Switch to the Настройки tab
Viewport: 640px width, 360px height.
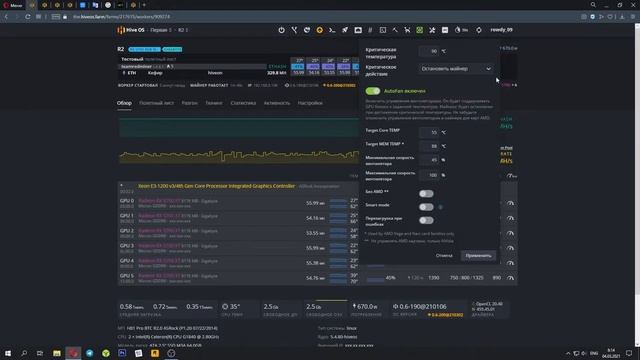point(310,103)
